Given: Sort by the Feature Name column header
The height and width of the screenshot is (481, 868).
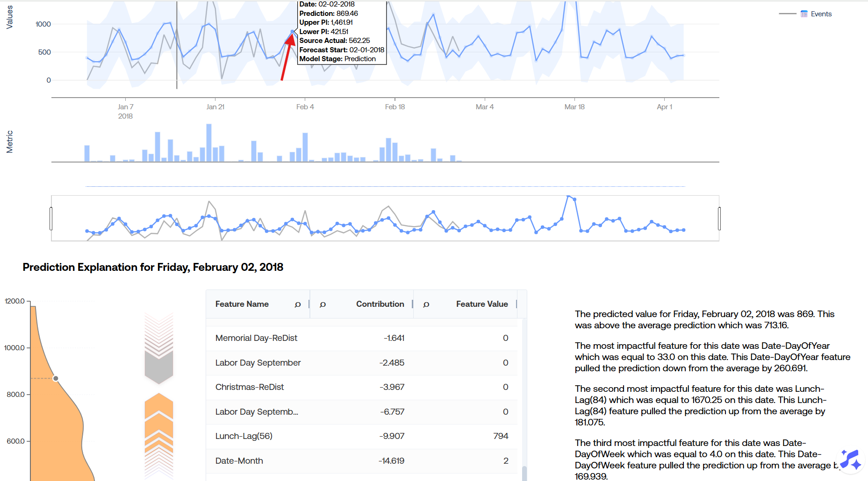Looking at the screenshot, I should (x=242, y=304).
